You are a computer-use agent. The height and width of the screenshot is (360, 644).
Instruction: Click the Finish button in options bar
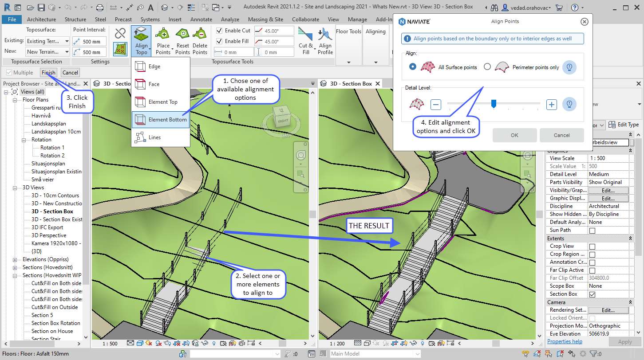48,73
